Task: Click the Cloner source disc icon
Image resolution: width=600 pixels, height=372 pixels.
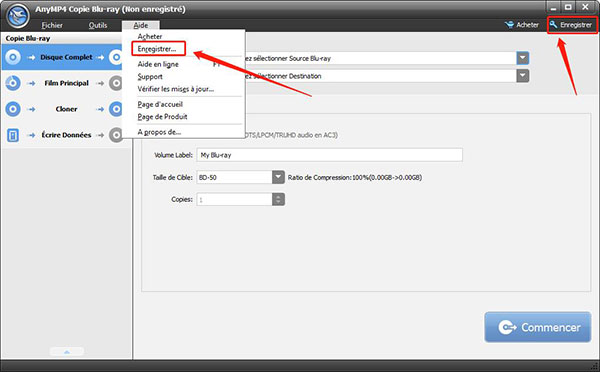Action: coord(13,109)
